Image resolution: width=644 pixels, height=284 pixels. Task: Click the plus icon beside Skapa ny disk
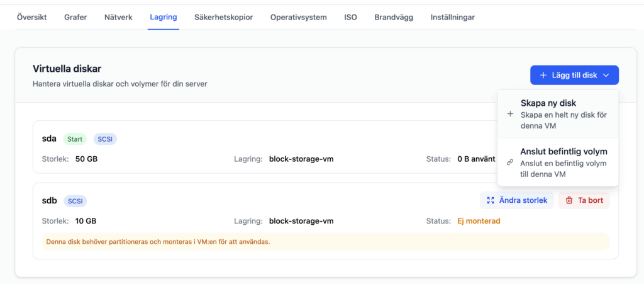click(x=510, y=114)
